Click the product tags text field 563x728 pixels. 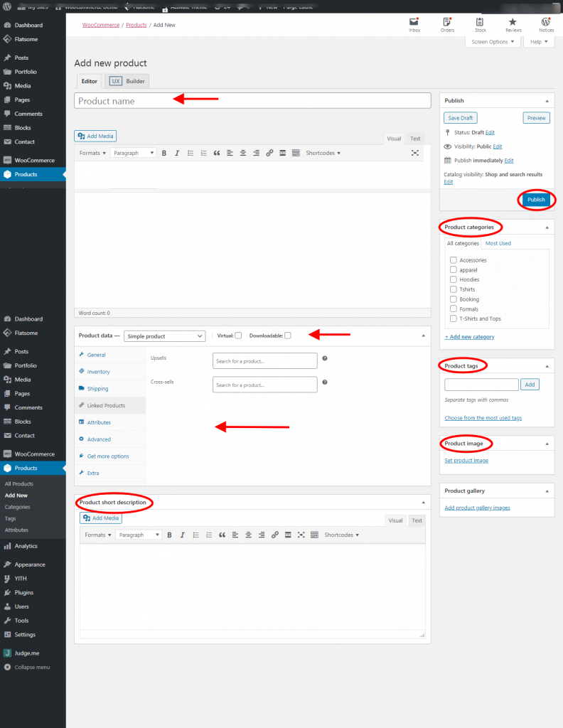click(x=481, y=385)
